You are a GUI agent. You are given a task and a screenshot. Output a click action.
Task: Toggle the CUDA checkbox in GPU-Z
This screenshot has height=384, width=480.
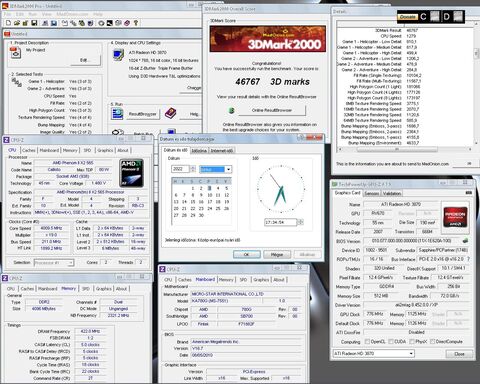pos(391,342)
